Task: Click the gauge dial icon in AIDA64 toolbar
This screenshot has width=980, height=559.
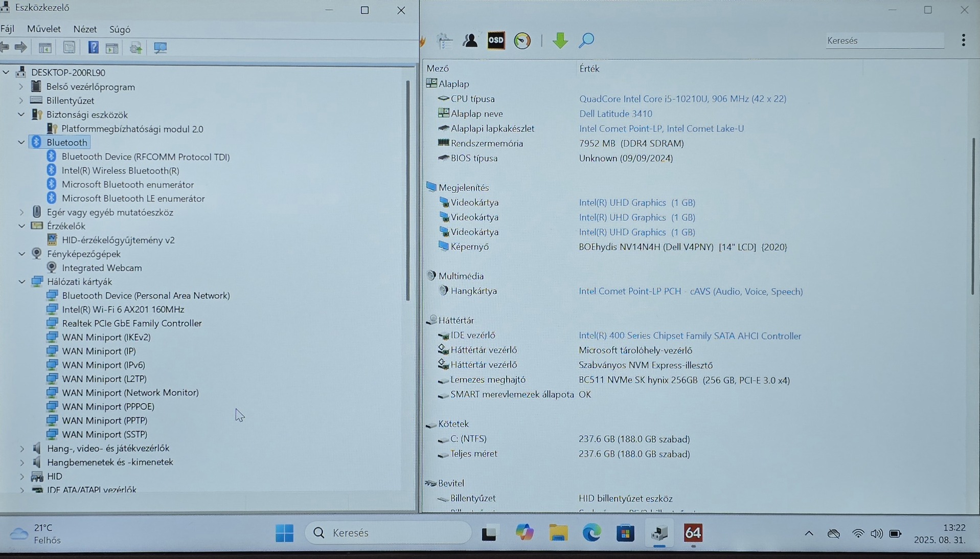Action: coord(522,40)
